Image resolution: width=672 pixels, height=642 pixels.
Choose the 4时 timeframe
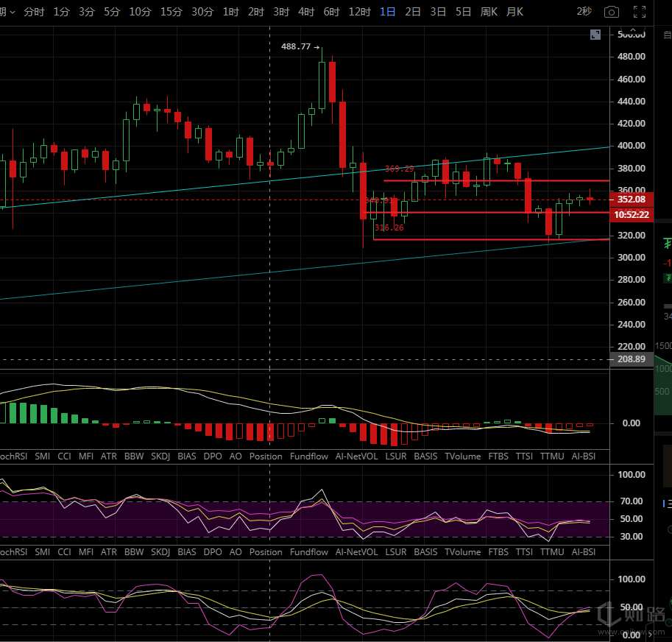point(306,12)
